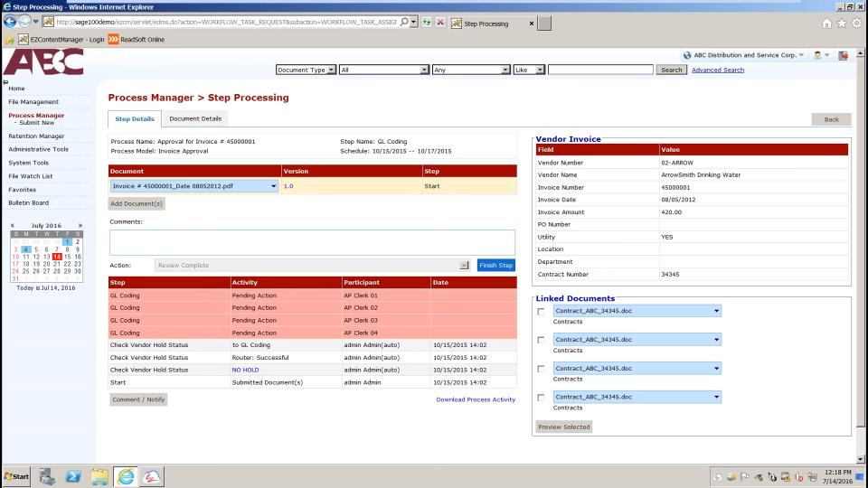Select July 14 in the calendar

[x=57, y=257]
